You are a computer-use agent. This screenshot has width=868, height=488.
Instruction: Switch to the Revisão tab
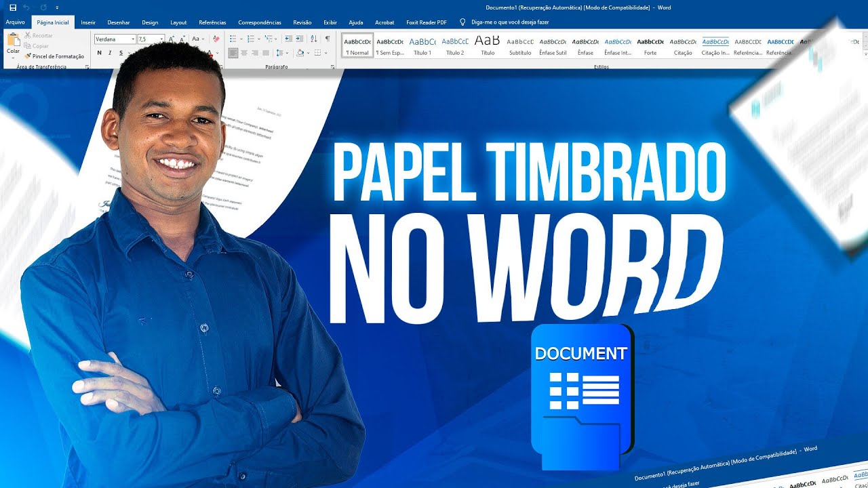(x=302, y=22)
